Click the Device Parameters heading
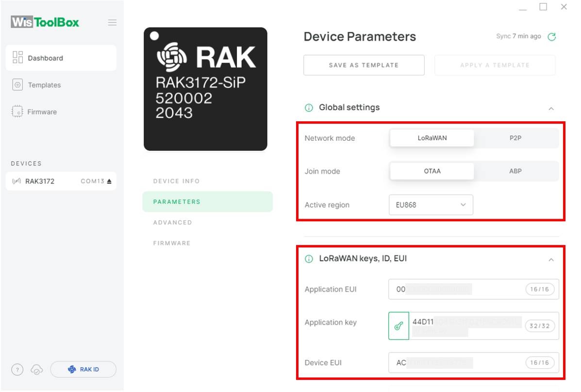Viewport: 581px width, 392px height. coord(360,37)
